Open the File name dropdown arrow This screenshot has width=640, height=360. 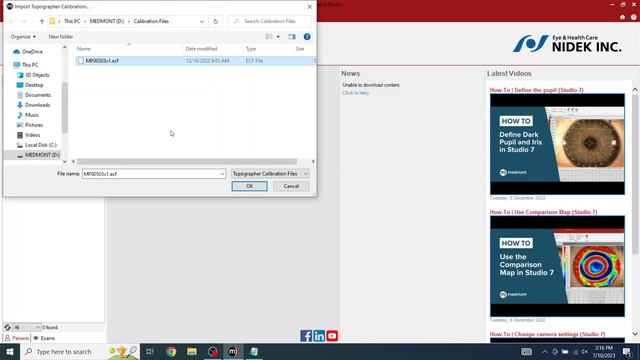pyautogui.click(x=222, y=174)
